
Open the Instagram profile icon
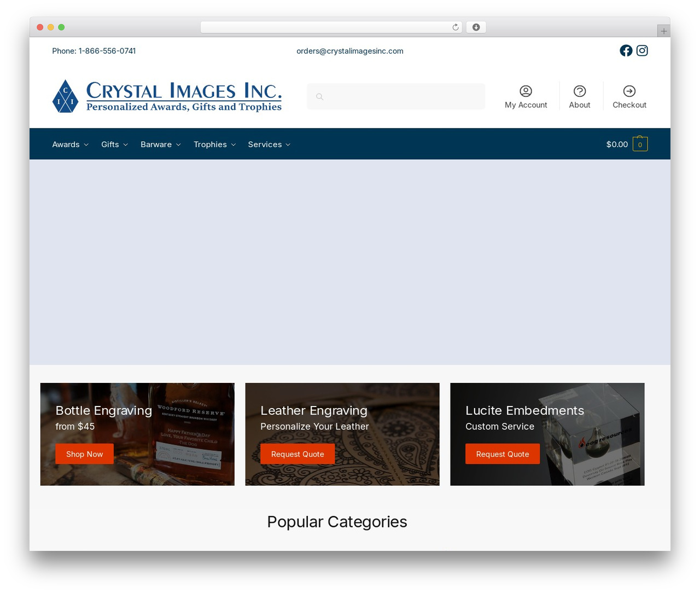click(x=643, y=51)
